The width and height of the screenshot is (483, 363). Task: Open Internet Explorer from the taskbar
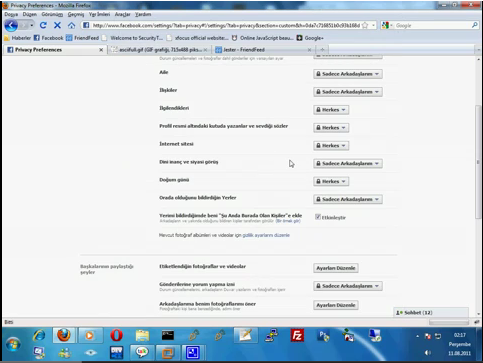point(39,335)
